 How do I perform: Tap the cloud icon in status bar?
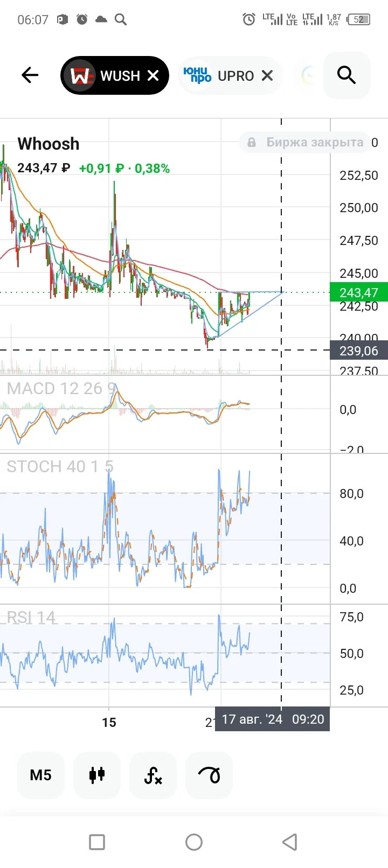point(101,20)
